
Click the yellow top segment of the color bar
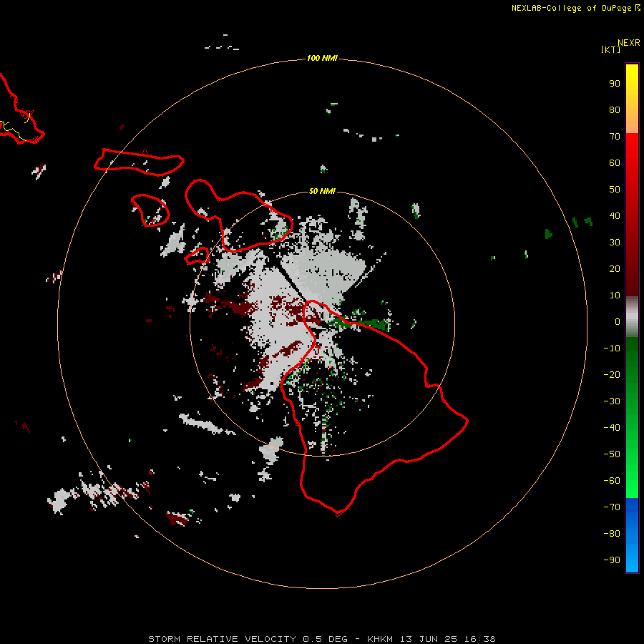pos(632,99)
